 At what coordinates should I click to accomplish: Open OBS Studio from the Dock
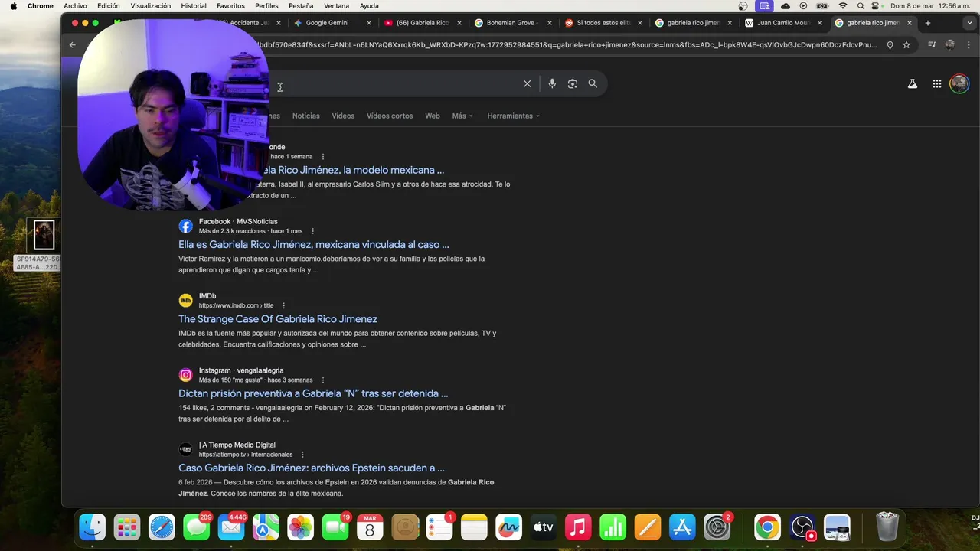(802, 527)
